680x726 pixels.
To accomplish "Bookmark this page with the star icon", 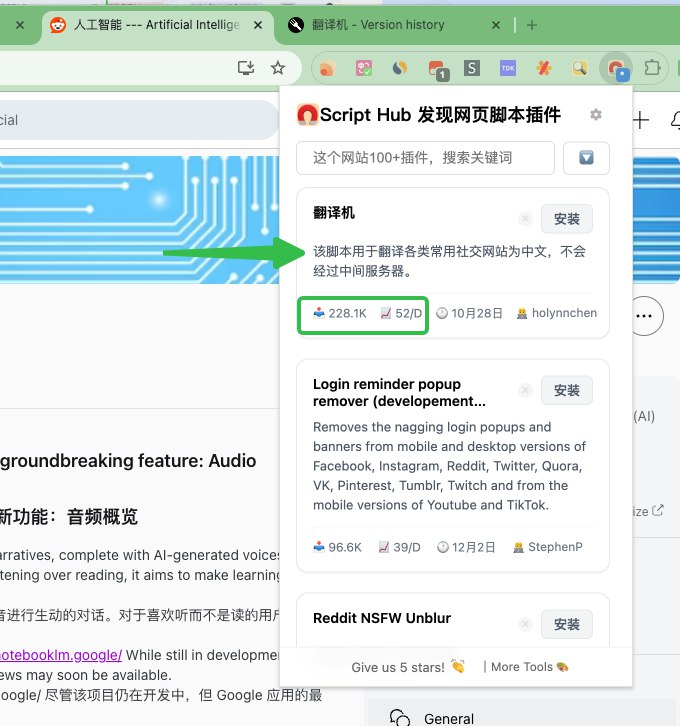I will 278,68.
